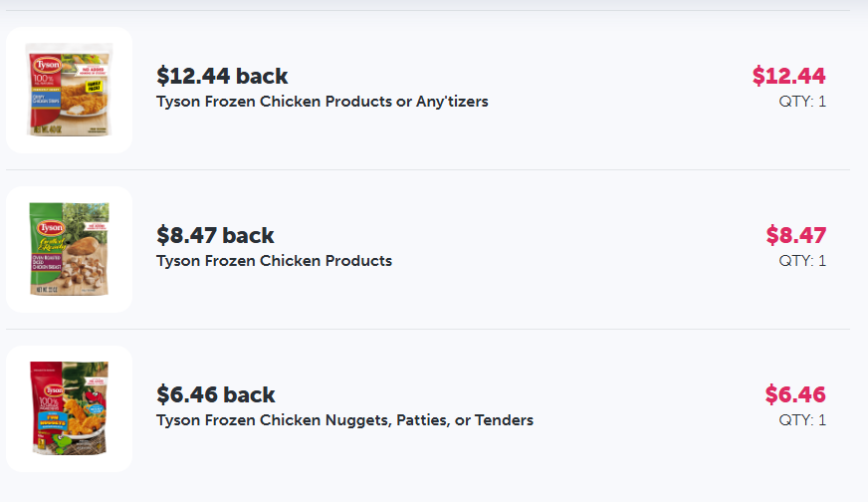Image resolution: width=868 pixels, height=502 pixels.
Task: Click QTY: 1 under the $8.47 amount
Action: [802, 260]
